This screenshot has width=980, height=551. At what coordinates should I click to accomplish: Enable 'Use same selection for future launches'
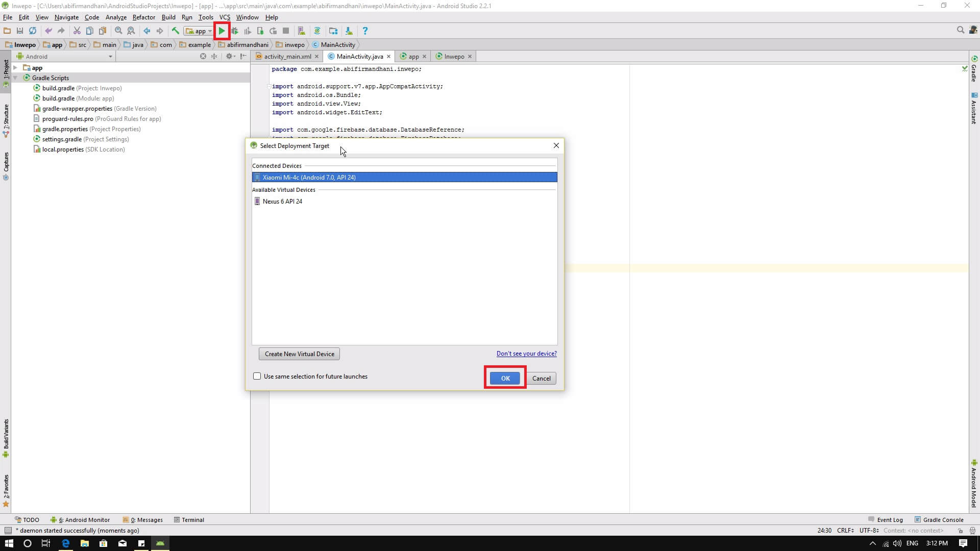[x=257, y=377]
